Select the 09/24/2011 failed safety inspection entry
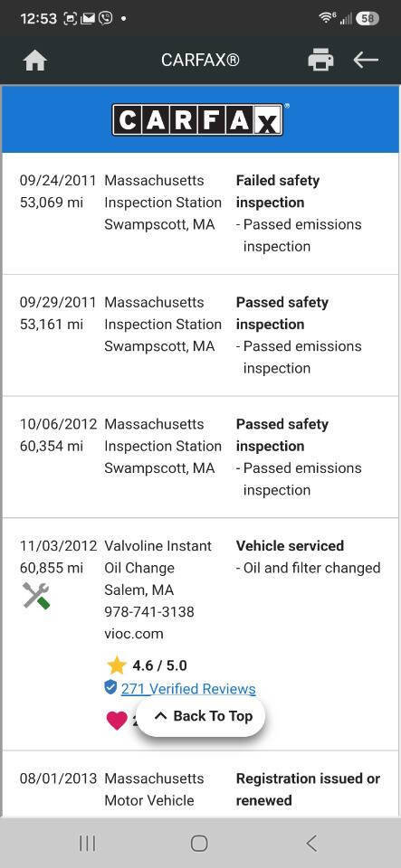The width and height of the screenshot is (401, 868). pyautogui.click(x=200, y=213)
